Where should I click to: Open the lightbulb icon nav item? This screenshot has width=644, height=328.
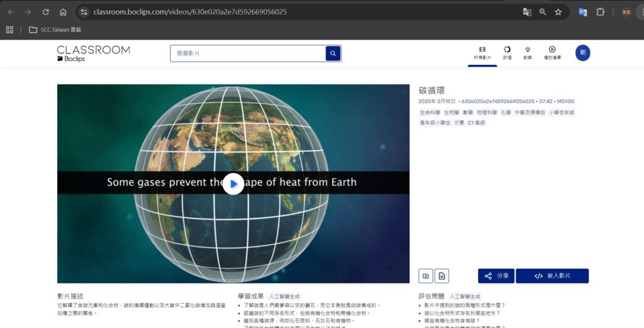(527, 53)
